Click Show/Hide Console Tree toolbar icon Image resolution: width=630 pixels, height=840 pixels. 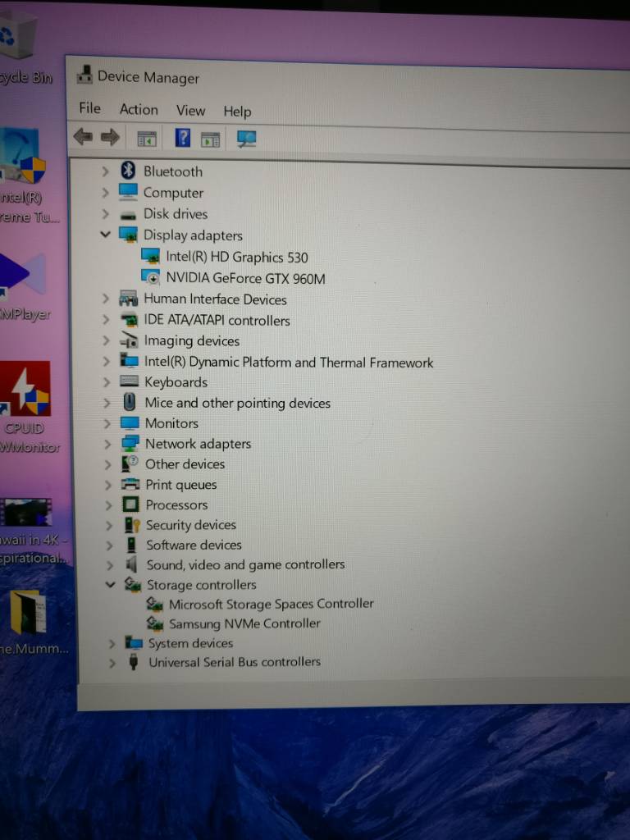tap(147, 139)
